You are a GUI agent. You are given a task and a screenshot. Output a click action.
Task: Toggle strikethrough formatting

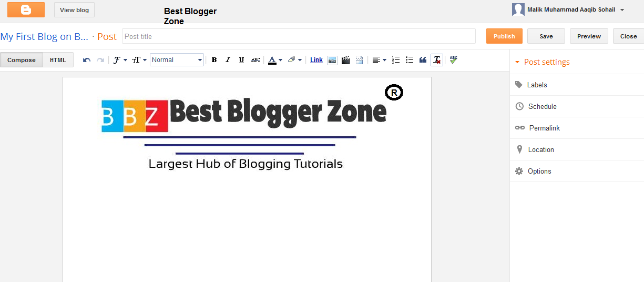point(255,60)
